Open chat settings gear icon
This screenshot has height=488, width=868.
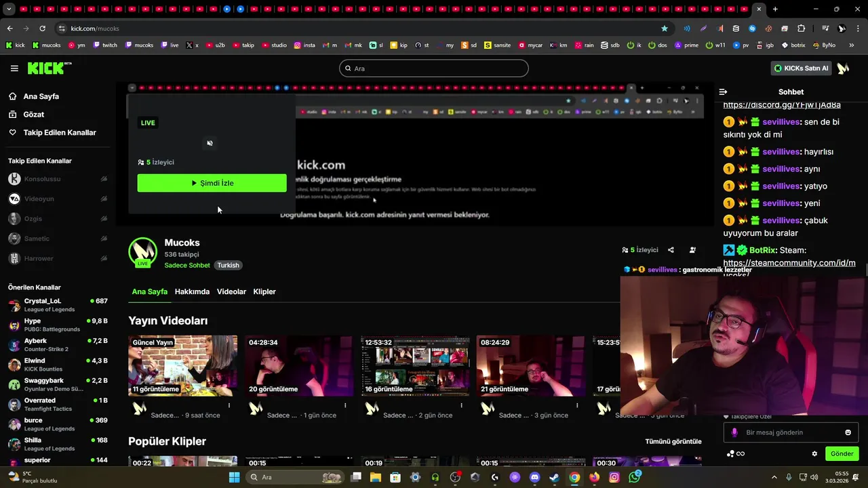(x=814, y=454)
